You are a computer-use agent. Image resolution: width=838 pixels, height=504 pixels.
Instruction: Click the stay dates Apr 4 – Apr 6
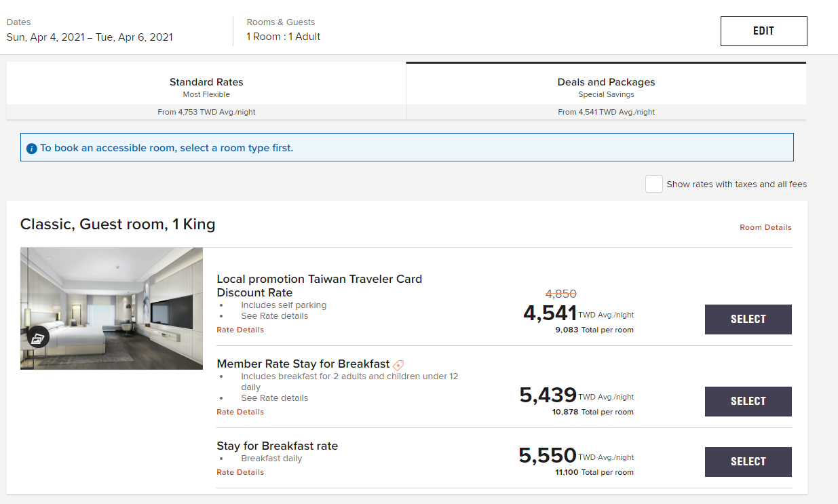coord(90,37)
